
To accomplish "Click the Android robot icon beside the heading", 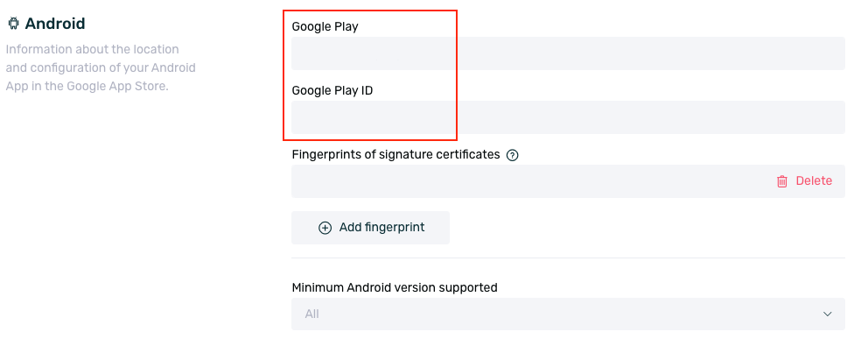I will tap(13, 24).
